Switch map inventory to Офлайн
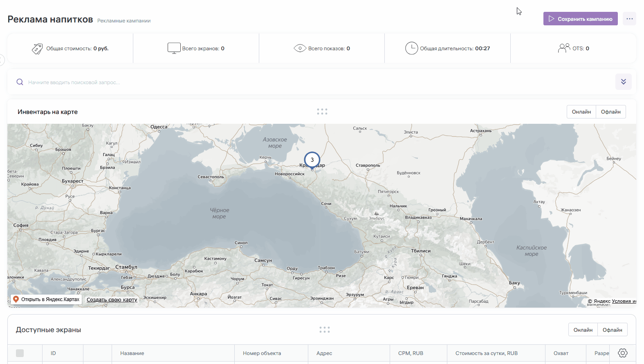The image size is (644, 364). point(610,112)
